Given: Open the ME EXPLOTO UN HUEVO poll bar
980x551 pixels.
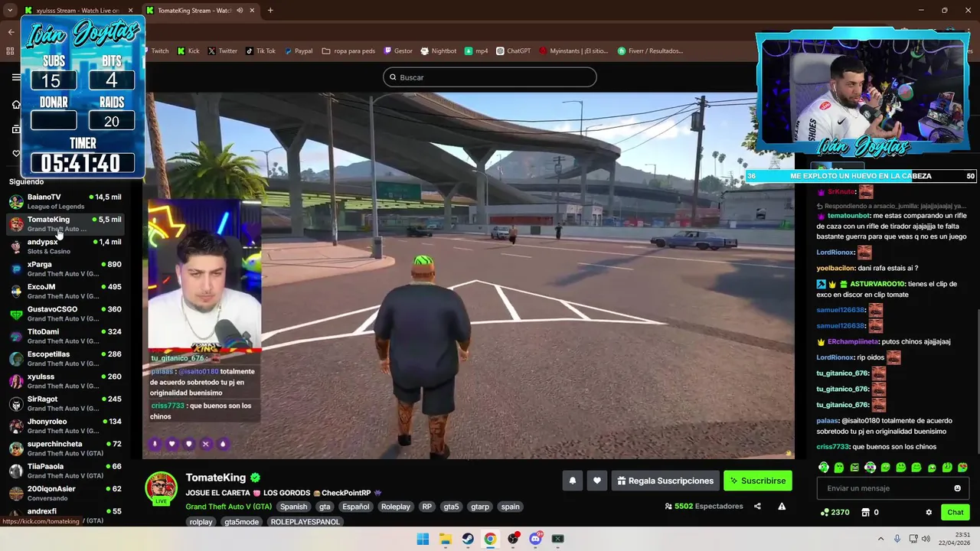Looking at the screenshot, I should pyautogui.click(x=861, y=176).
